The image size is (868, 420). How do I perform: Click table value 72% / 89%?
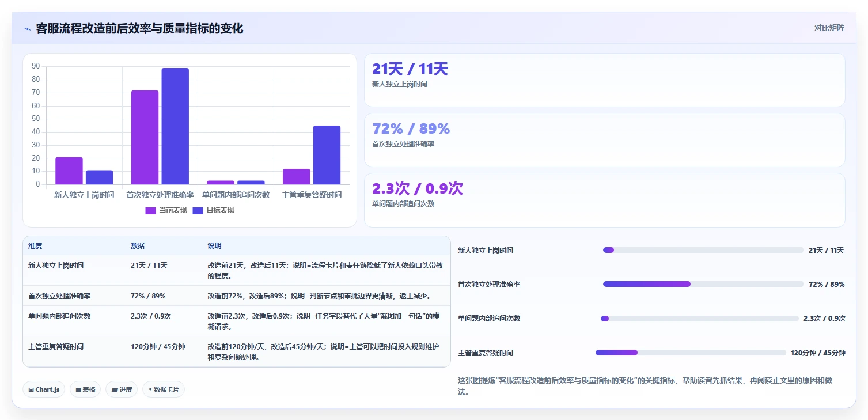(148, 296)
